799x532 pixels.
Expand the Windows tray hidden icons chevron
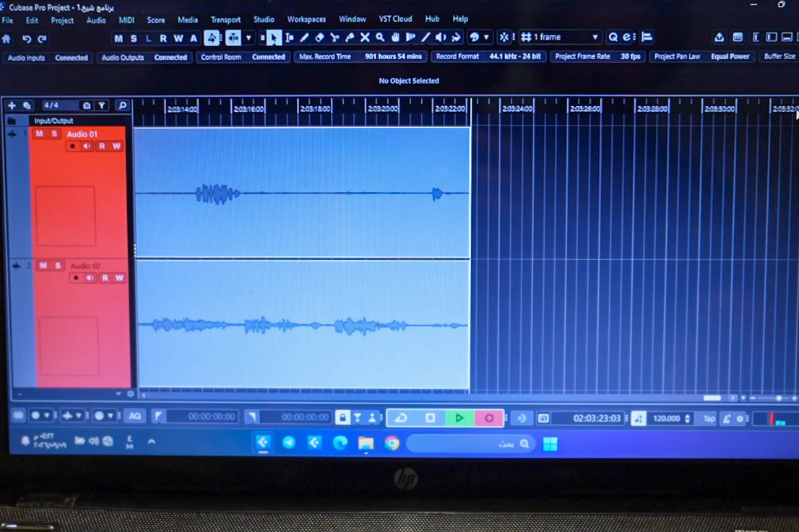click(151, 441)
